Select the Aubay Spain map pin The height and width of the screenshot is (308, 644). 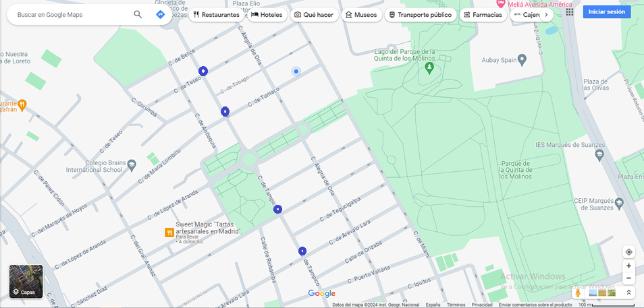click(x=522, y=60)
